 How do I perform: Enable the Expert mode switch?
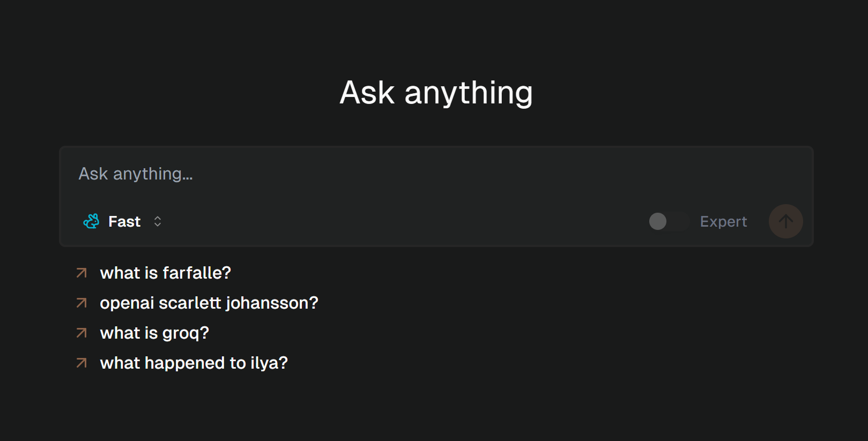pyautogui.click(x=669, y=221)
